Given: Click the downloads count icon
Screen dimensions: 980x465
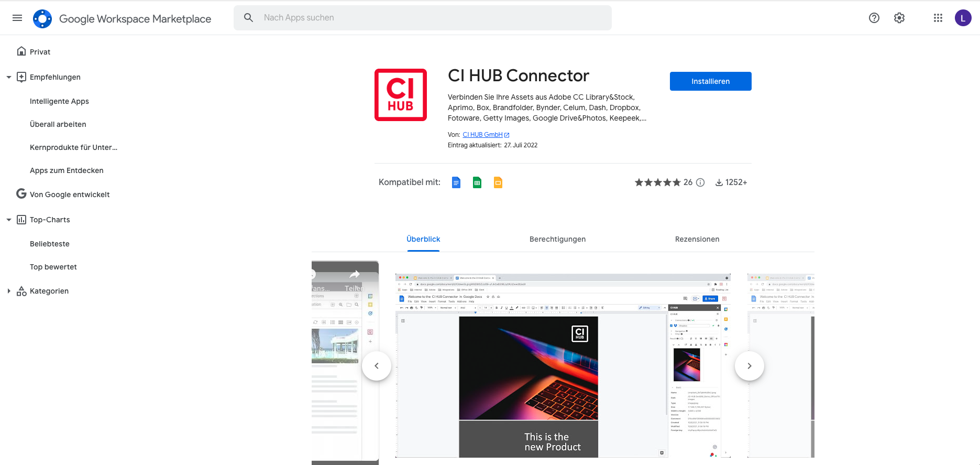Looking at the screenshot, I should point(719,182).
